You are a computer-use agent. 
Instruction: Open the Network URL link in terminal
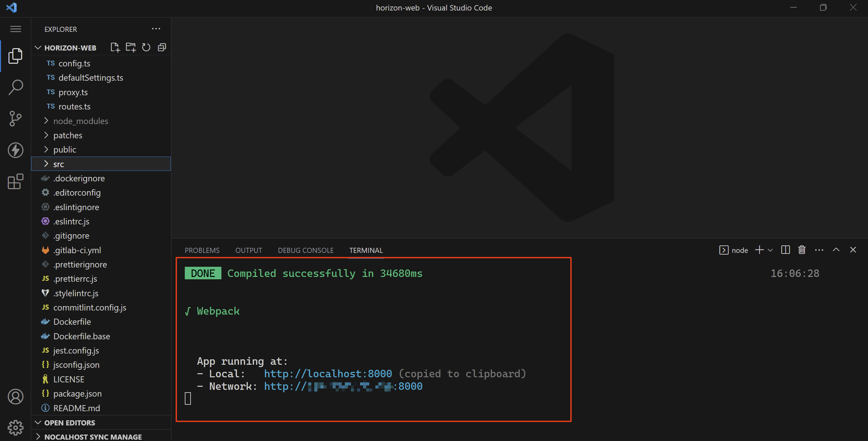(343, 386)
